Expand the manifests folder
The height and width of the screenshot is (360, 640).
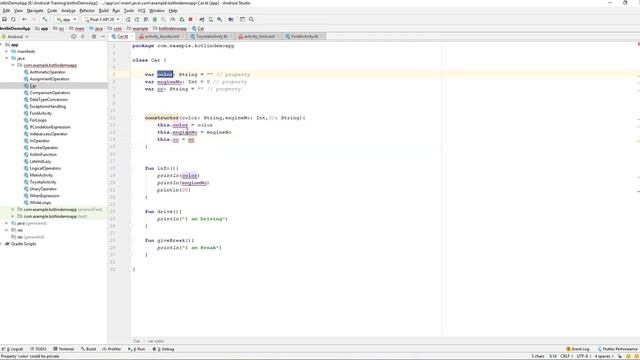click(7, 51)
